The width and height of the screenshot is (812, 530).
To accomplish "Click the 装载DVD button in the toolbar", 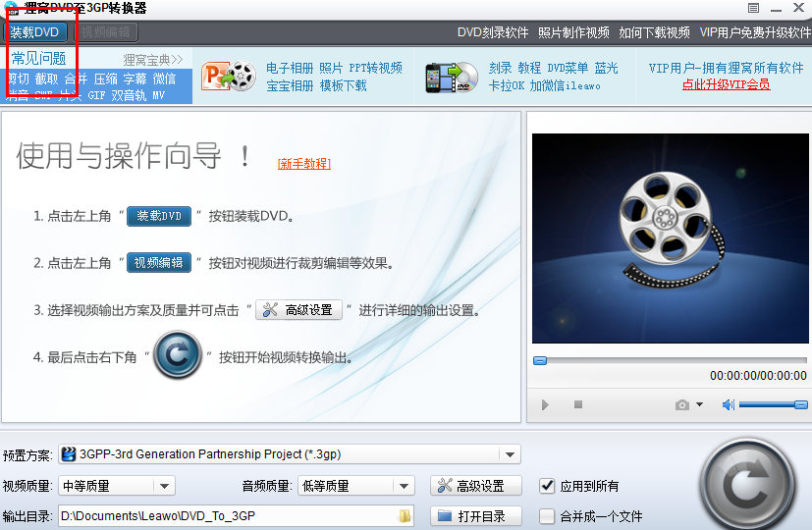I will click(x=34, y=32).
